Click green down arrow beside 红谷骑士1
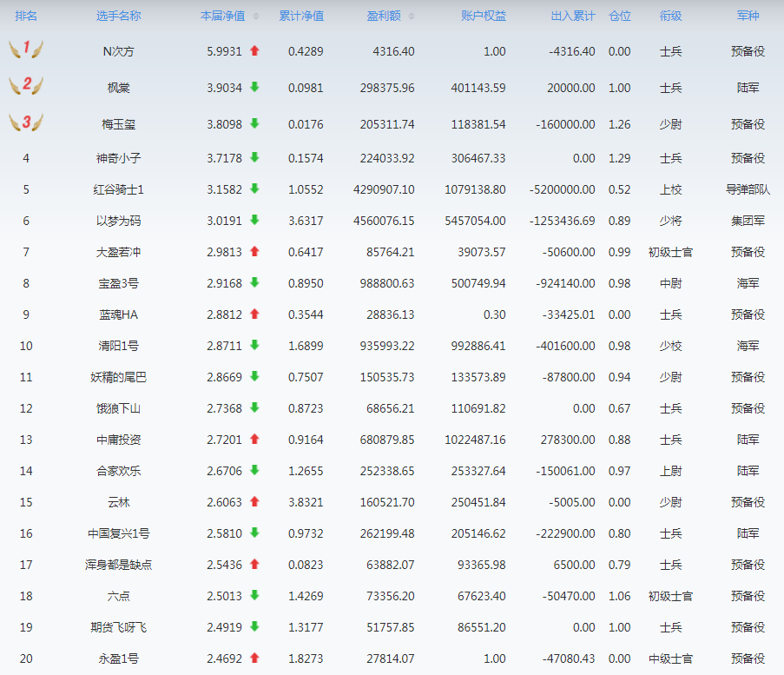 [254, 189]
